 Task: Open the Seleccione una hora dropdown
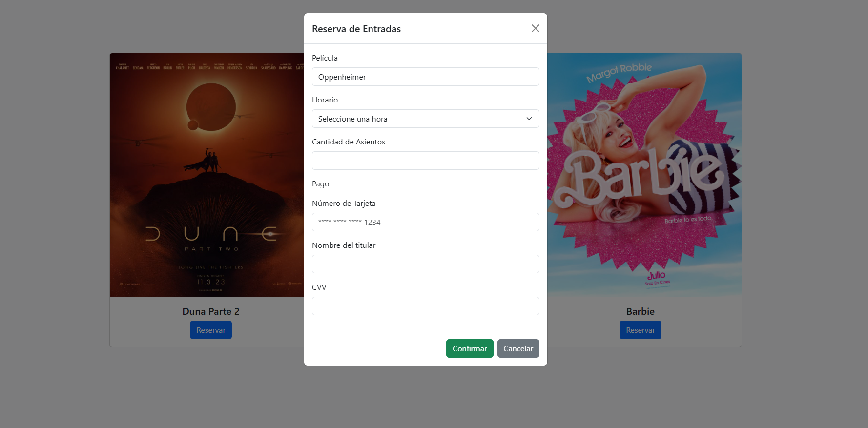425,119
